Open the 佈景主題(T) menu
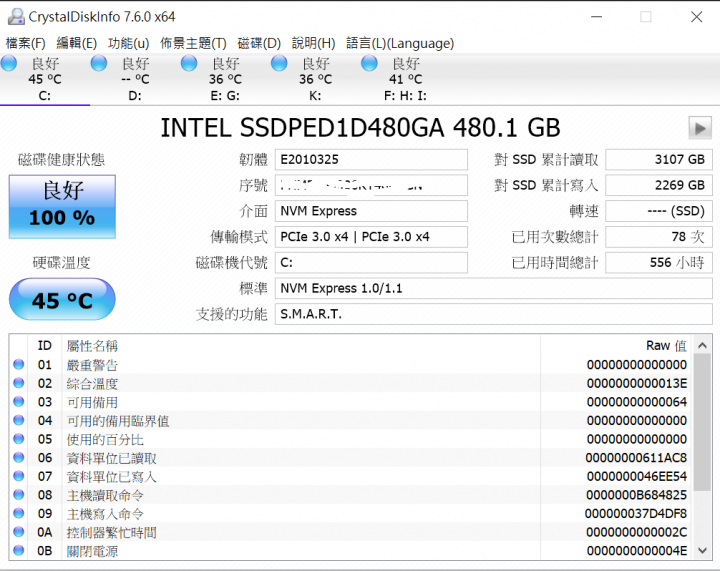 193,43
